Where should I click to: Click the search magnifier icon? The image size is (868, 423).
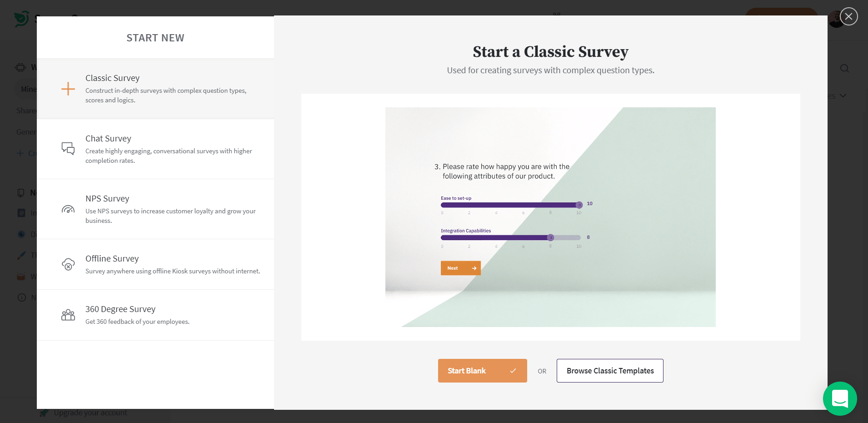844,68
